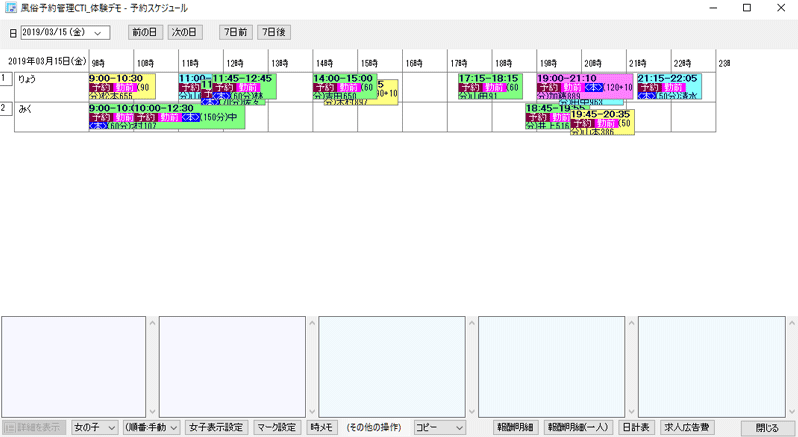Open the 日計表 daily summary
Screen dimensions: 798x437
(x=636, y=427)
